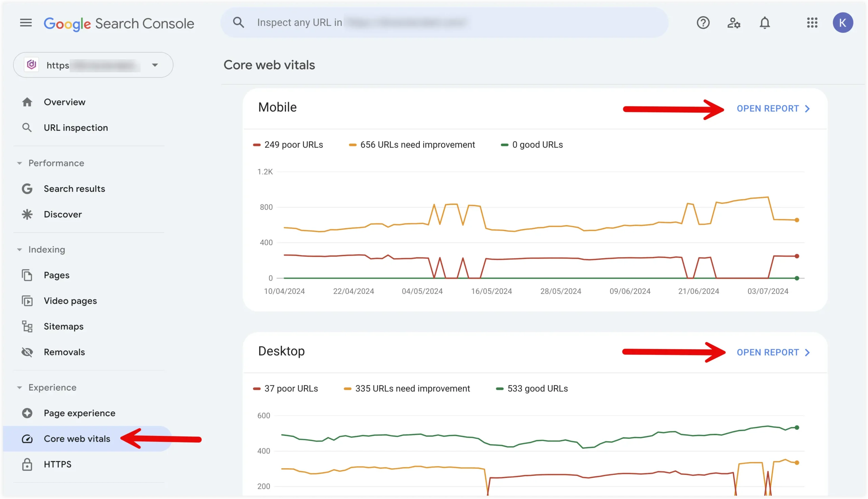Click Mobile 656 URLs need improvement legend

click(x=412, y=145)
